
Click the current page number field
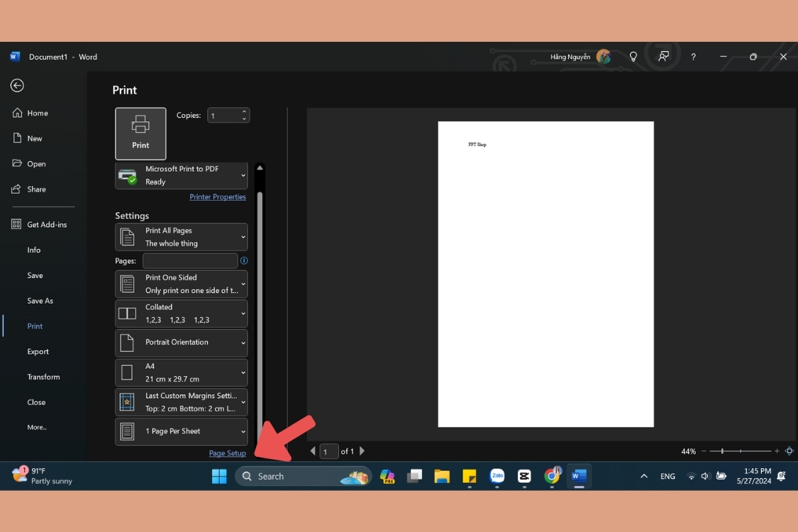tap(328, 452)
